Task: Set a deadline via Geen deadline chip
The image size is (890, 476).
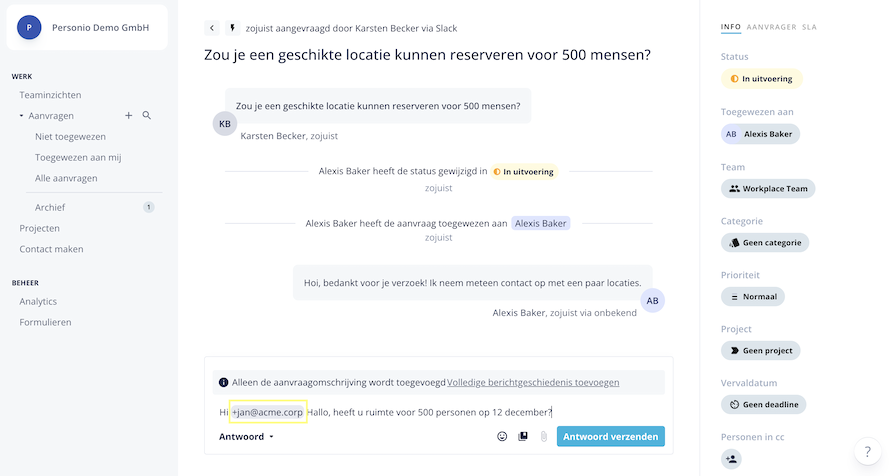Action: tap(763, 405)
